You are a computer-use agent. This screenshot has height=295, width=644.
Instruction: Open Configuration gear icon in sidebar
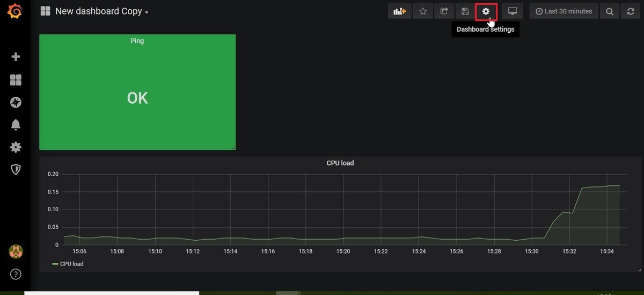pyautogui.click(x=16, y=147)
